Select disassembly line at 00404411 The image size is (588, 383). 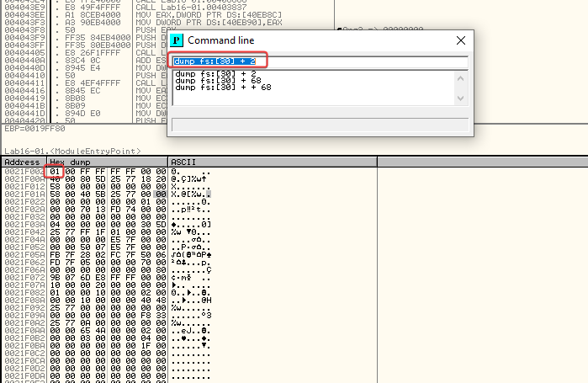click(x=24, y=82)
